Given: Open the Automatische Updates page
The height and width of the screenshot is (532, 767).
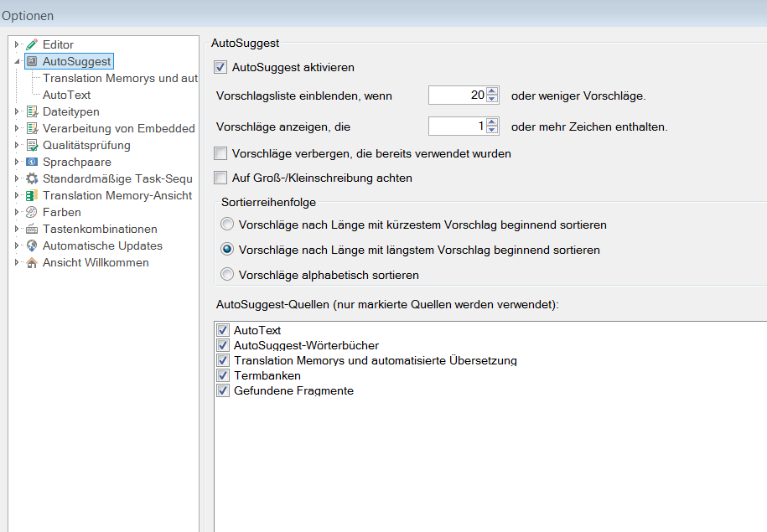Looking at the screenshot, I should [102, 245].
